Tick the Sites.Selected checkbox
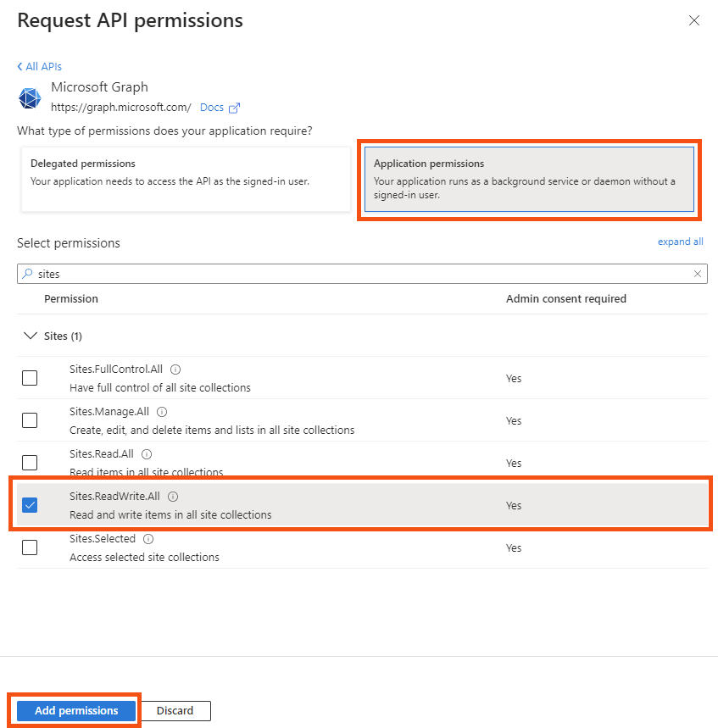The height and width of the screenshot is (728, 718). pyautogui.click(x=30, y=547)
